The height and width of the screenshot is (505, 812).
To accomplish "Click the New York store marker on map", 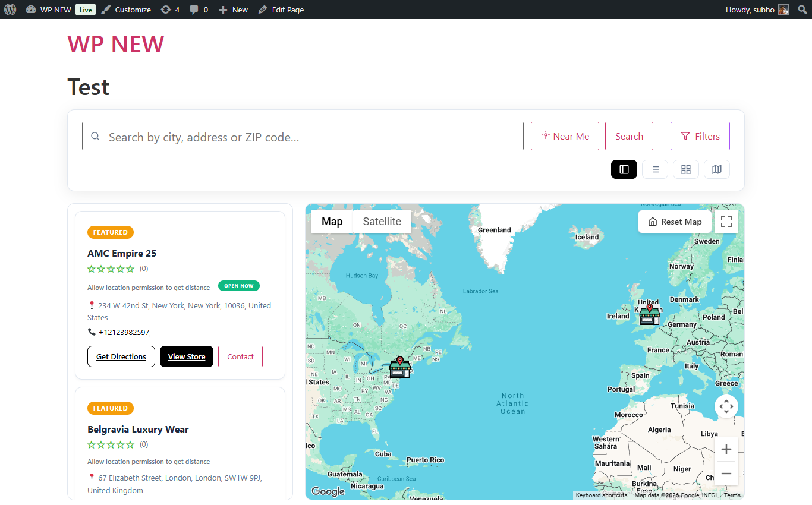I will tap(400, 368).
